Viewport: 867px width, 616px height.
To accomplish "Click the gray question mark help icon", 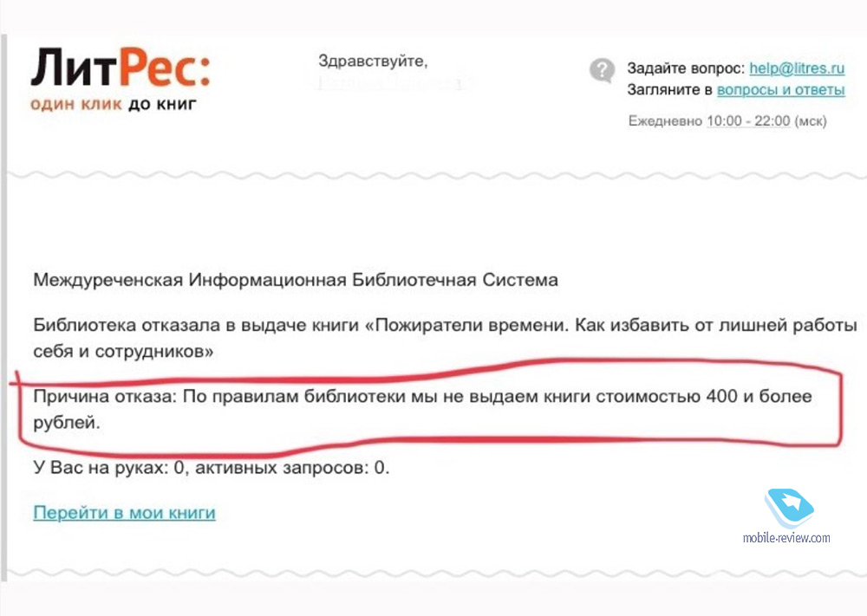I will click(x=603, y=71).
